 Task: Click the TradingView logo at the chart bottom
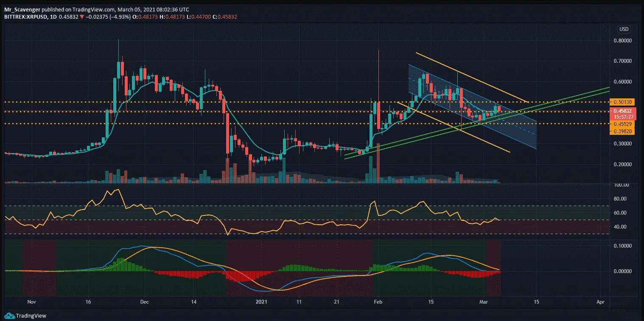[25, 315]
